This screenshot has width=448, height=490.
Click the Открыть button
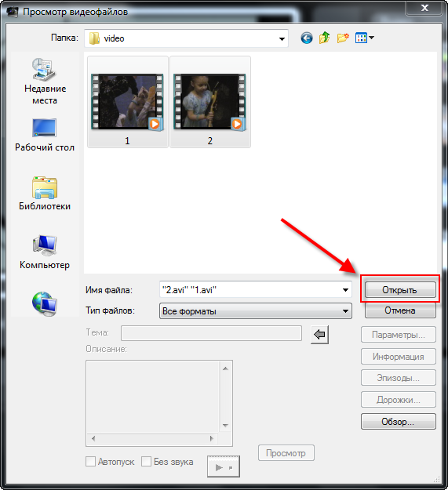click(400, 289)
